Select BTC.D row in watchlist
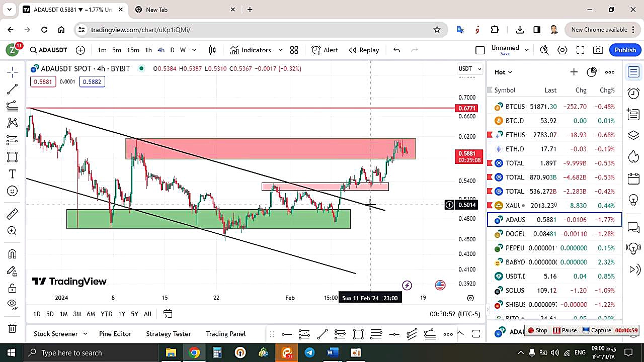 (x=554, y=121)
